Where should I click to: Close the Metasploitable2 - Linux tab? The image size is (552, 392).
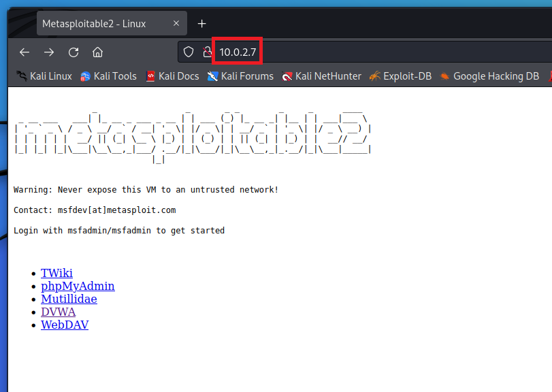pos(176,23)
